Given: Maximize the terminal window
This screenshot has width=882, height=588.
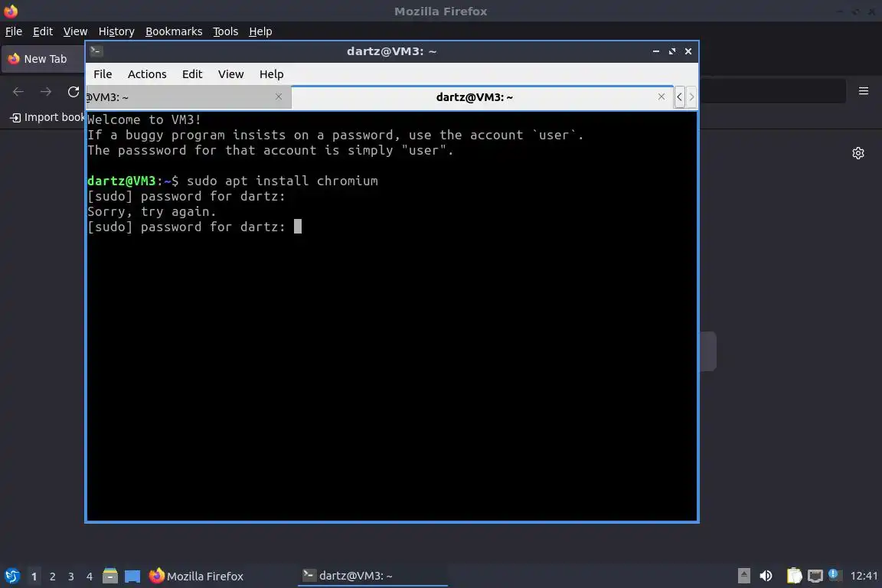Looking at the screenshot, I should (x=672, y=51).
